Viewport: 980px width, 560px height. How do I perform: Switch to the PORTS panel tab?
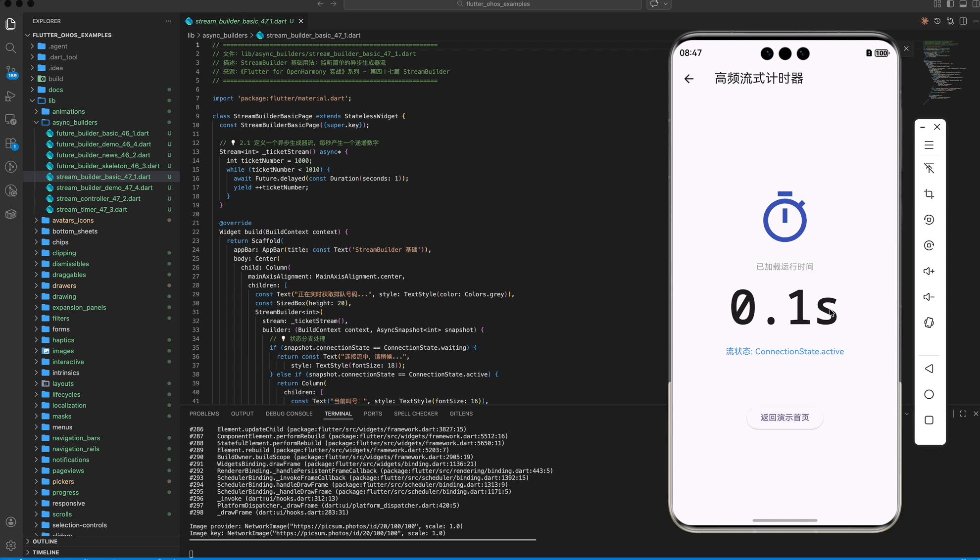pos(373,414)
